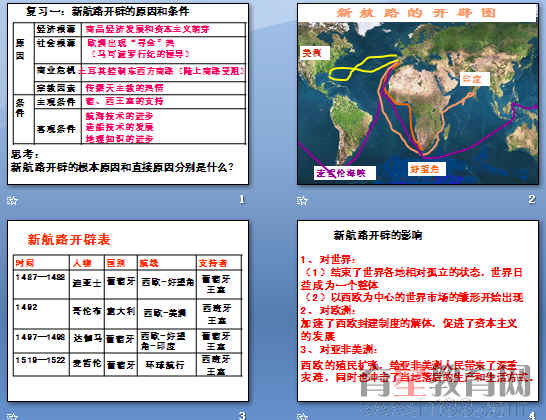Screen dimensions: 546x420
Task: Click the animation star icon under slide 2
Action: click(302, 200)
